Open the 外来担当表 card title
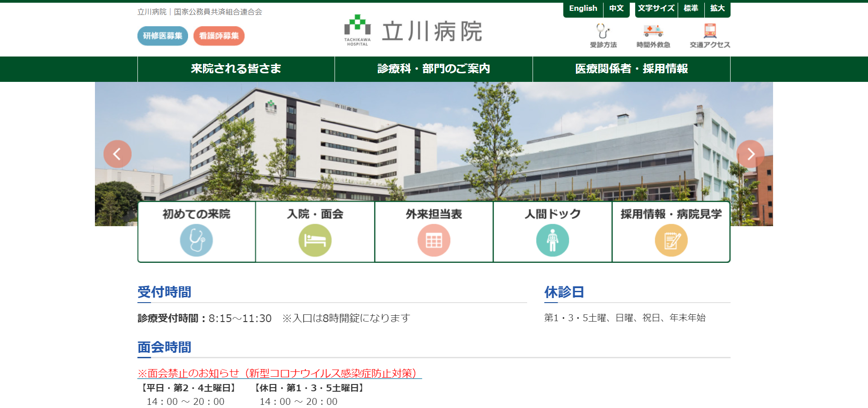 434,214
